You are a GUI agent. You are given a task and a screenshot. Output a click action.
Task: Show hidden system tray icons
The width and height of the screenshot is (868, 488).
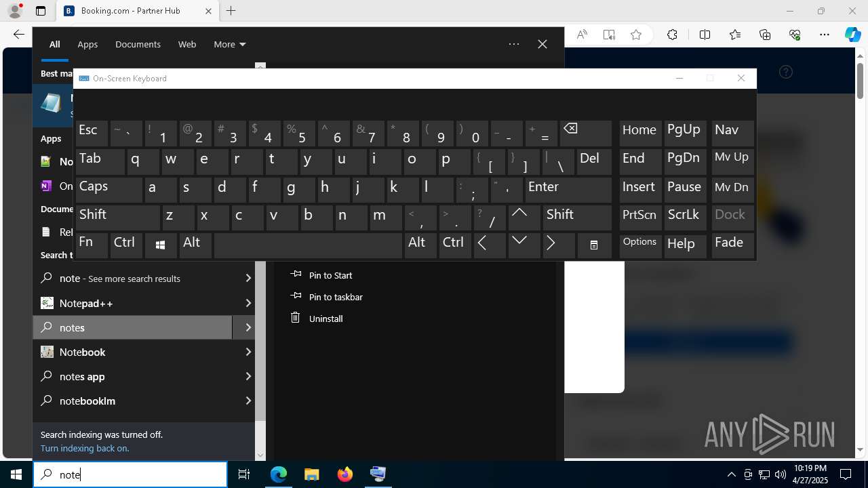coord(731,474)
